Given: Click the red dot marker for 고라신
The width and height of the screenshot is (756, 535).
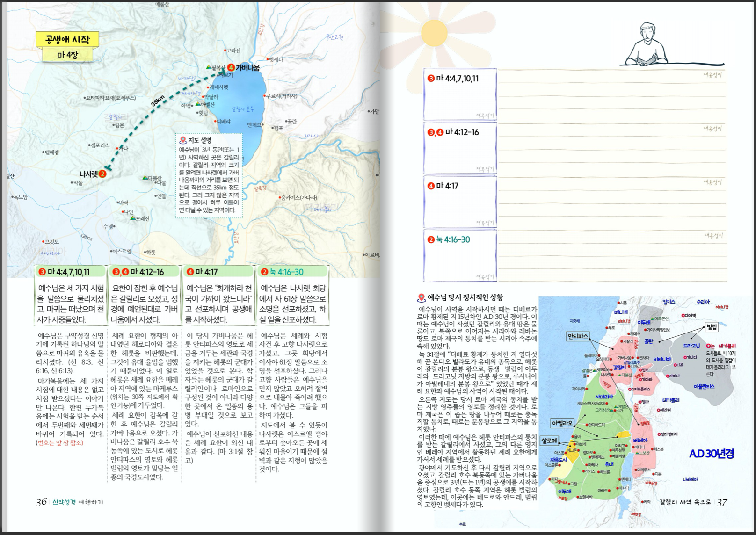Looking at the screenshot, I should click(x=225, y=51).
